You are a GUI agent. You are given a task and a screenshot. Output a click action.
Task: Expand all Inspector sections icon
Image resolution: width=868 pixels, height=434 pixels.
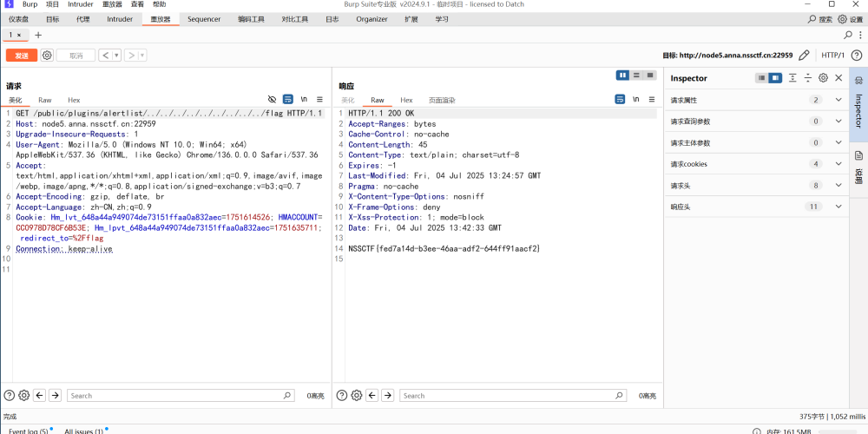792,78
